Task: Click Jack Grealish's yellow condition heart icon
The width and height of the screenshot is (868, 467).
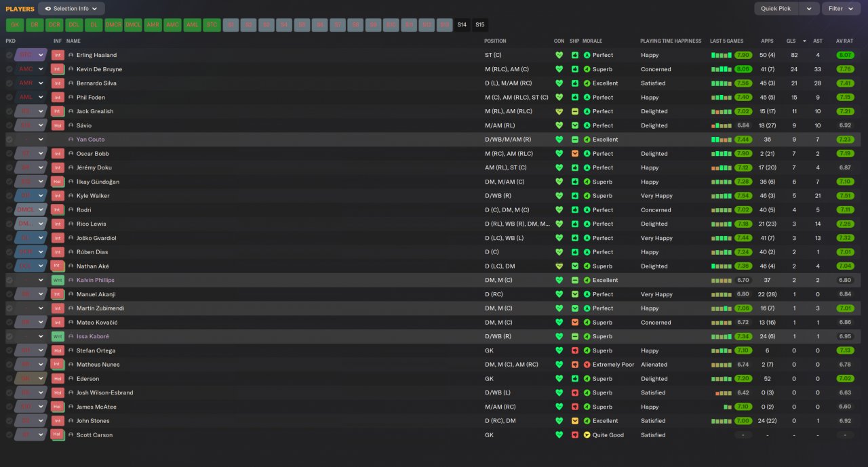Action: [559, 111]
